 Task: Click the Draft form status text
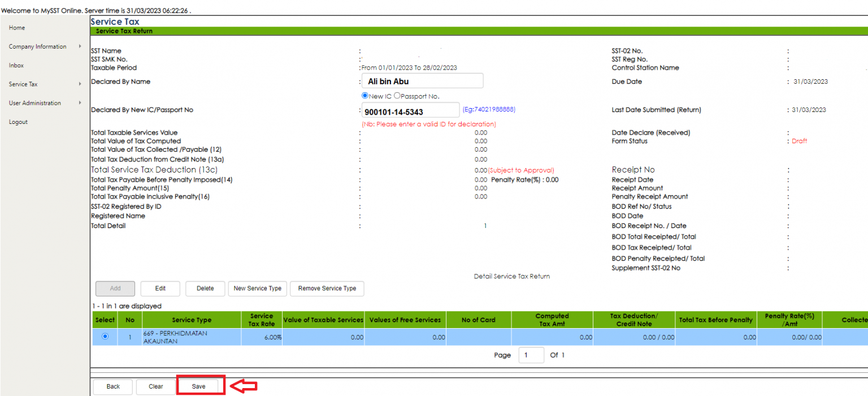tap(799, 141)
